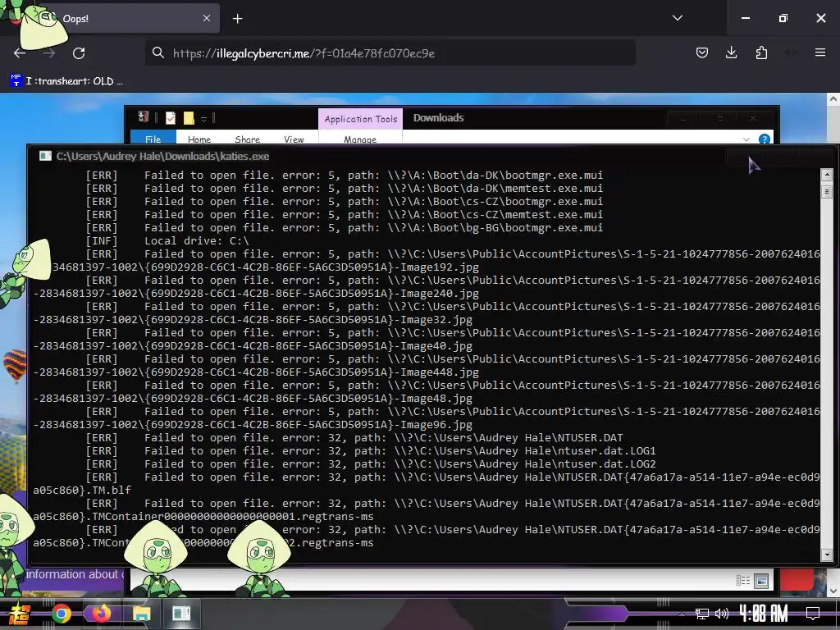Open Explorer help question mark icon

point(765,139)
